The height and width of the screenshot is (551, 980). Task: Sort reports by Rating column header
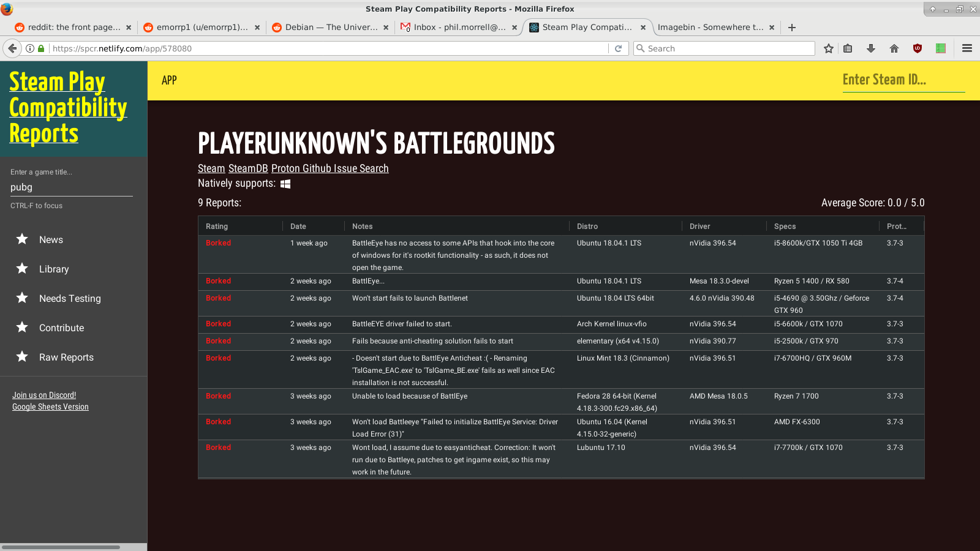click(x=217, y=227)
